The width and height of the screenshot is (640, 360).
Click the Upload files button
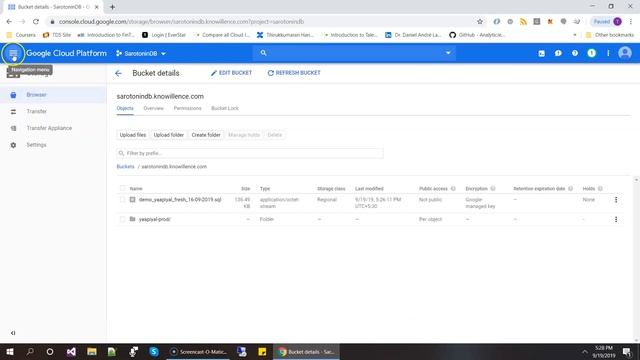[x=133, y=135]
